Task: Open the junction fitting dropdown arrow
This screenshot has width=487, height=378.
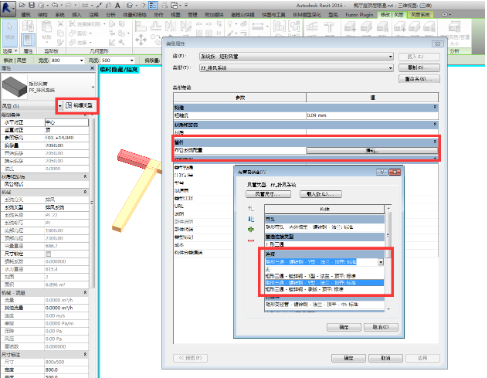Action: pyautogui.click(x=381, y=262)
